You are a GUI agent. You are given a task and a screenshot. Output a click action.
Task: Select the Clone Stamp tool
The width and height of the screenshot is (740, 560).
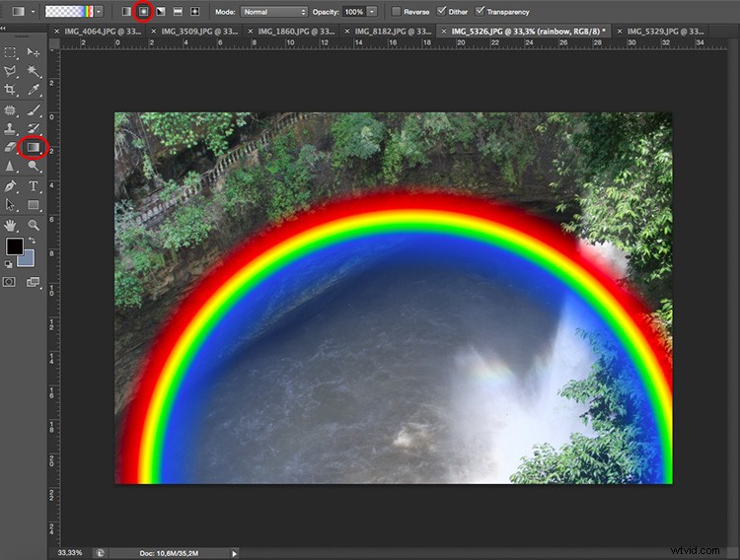(x=10, y=128)
